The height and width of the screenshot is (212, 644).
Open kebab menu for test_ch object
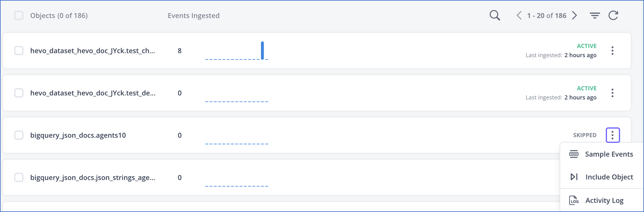click(612, 51)
